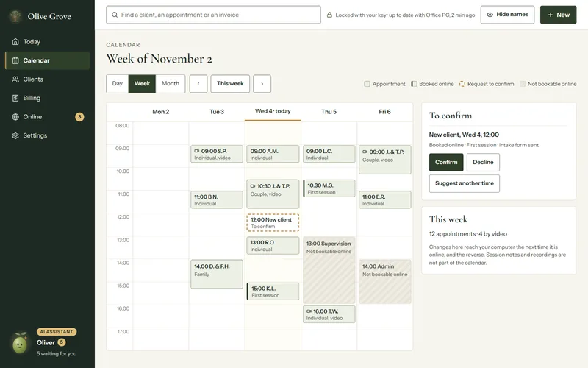
Task: Open 09:00 L.C. appointment
Action: click(x=329, y=154)
